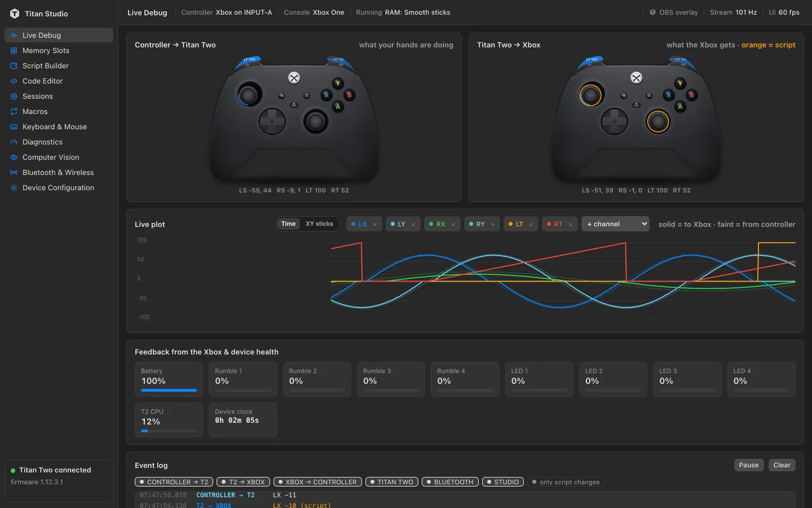812x508 pixels.
Task: Remove the RT channel with its x
Action: (x=571, y=224)
